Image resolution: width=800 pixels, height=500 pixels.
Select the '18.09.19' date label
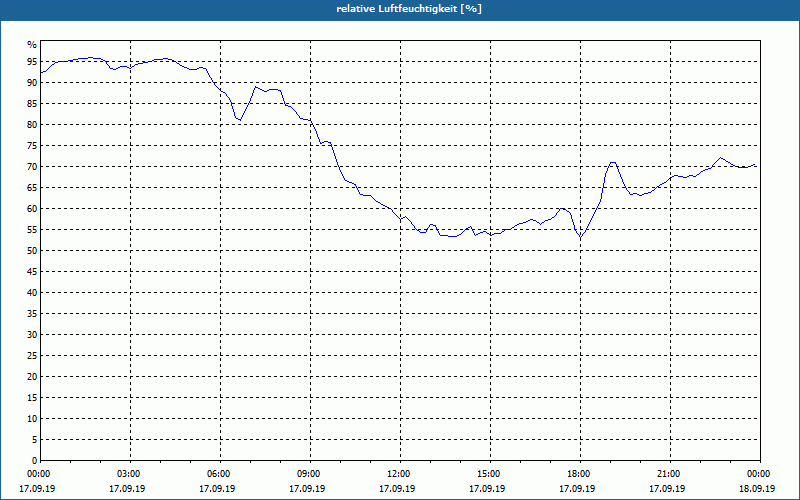click(757, 488)
